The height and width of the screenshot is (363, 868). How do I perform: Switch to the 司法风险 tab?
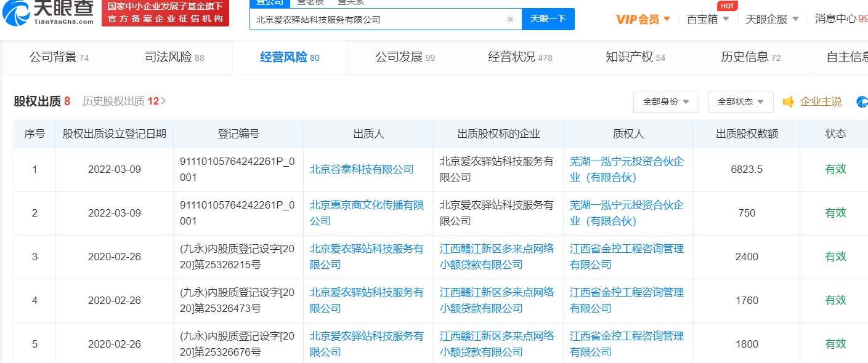click(x=174, y=57)
